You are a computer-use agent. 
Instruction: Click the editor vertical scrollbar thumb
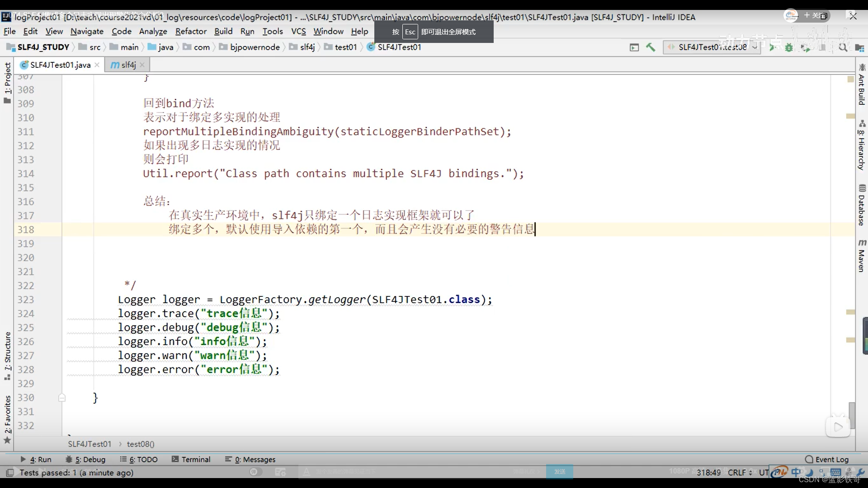point(852,415)
